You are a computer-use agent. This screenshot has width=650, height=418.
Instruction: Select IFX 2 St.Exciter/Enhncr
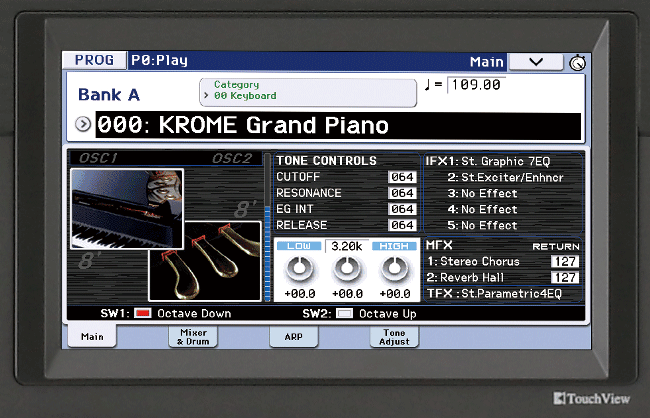[505, 177]
